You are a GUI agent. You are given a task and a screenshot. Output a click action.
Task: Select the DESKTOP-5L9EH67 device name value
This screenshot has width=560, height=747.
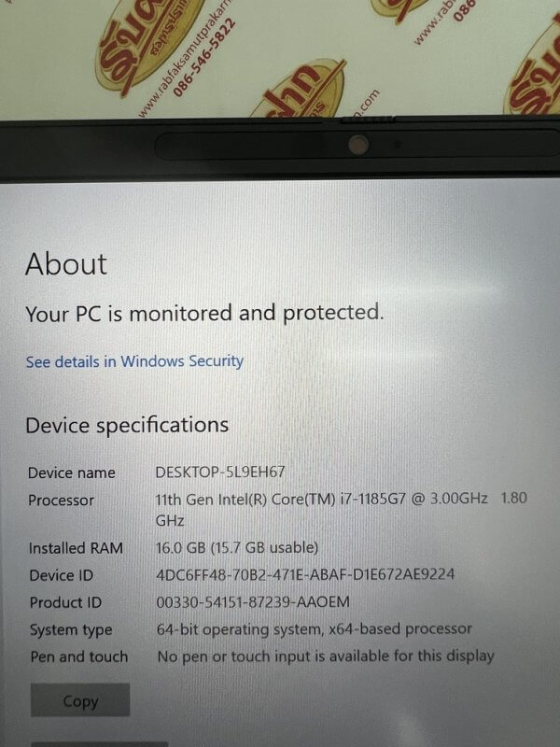pos(220,472)
